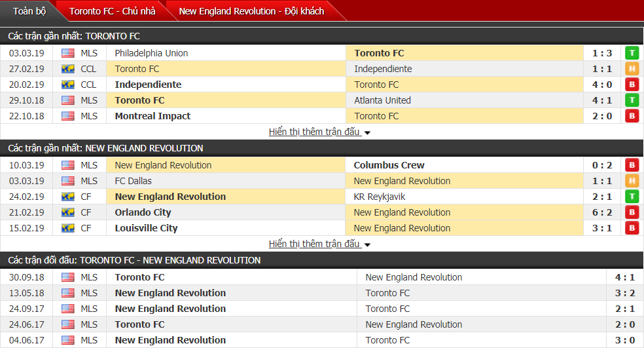Image resolution: width=644 pixels, height=348 pixels.
Task: Click Philadelphia Union team name
Action: [151, 53]
